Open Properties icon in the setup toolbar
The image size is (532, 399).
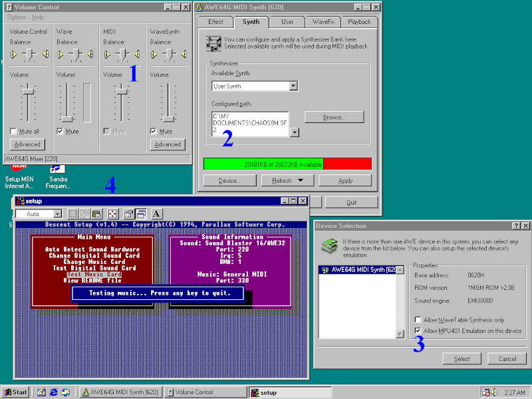point(128,213)
